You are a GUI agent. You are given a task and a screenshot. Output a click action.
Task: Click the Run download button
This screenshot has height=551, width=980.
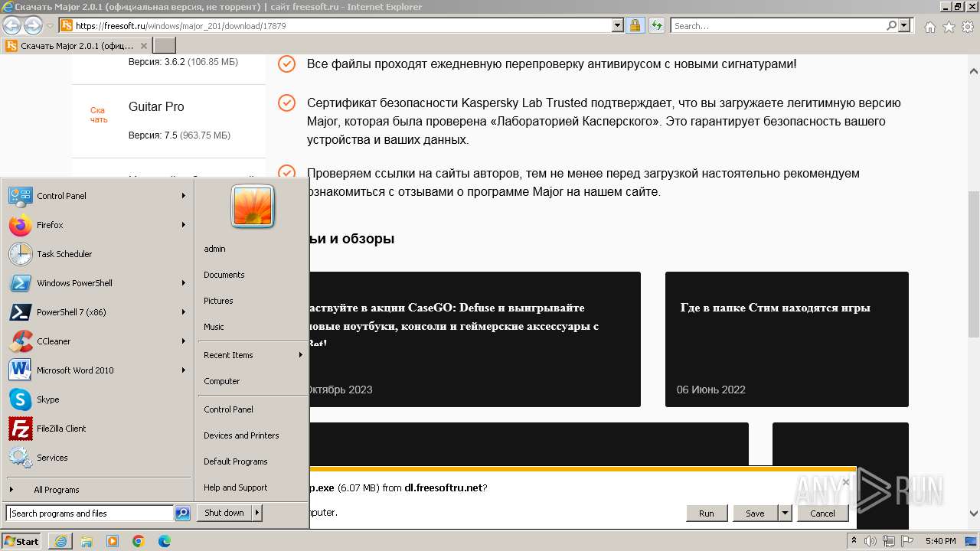pos(707,514)
